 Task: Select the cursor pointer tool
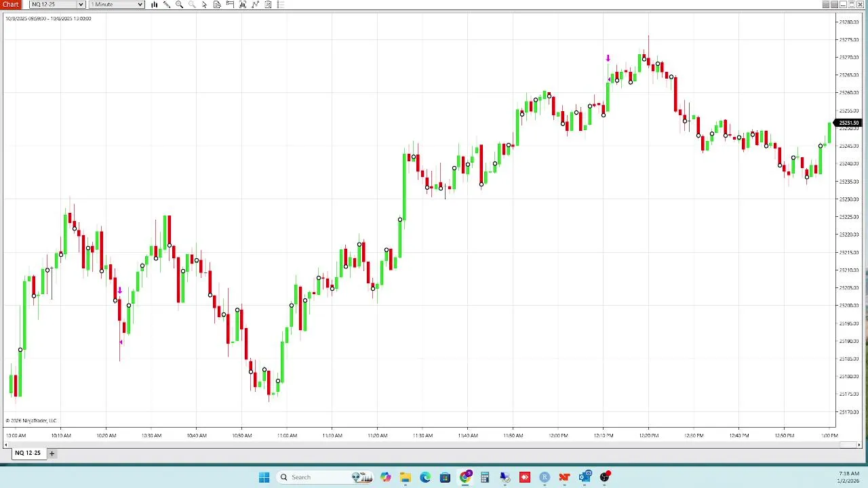coord(205,5)
